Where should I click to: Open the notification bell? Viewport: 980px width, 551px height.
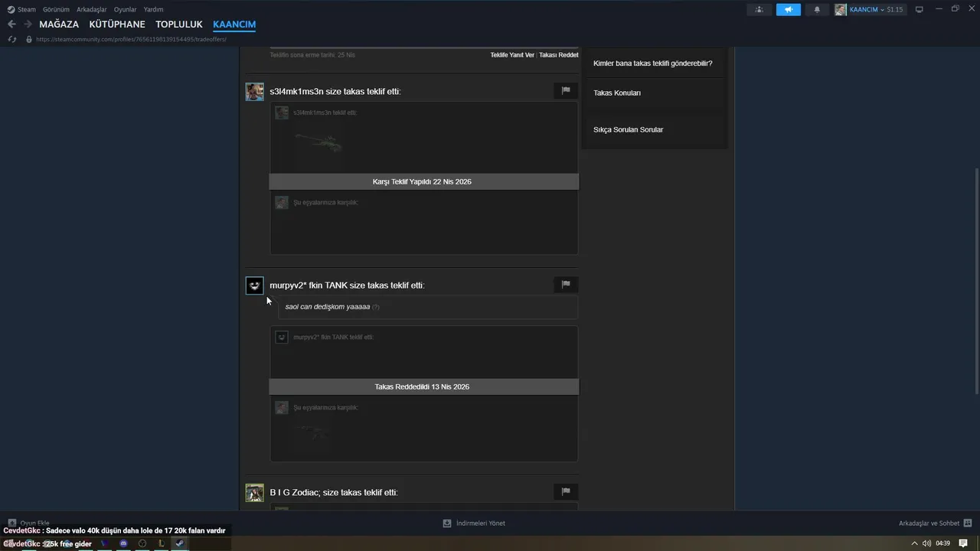click(817, 9)
